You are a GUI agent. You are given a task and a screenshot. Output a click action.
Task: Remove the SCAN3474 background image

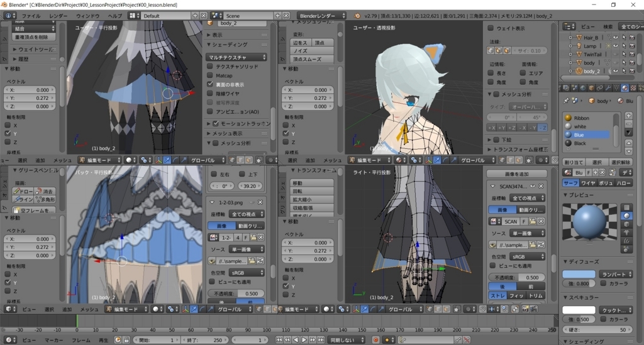(541, 186)
